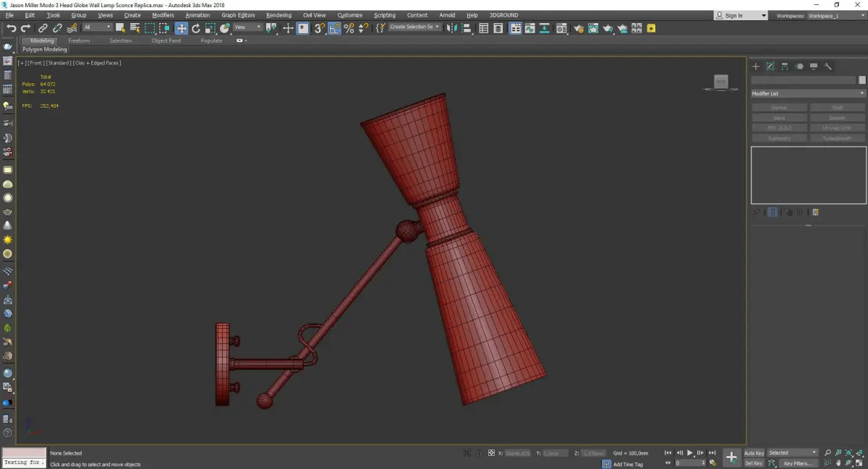The height and width of the screenshot is (469, 868).
Task: Switch to the Hierarchy command panel
Action: (x=785, y=66)
